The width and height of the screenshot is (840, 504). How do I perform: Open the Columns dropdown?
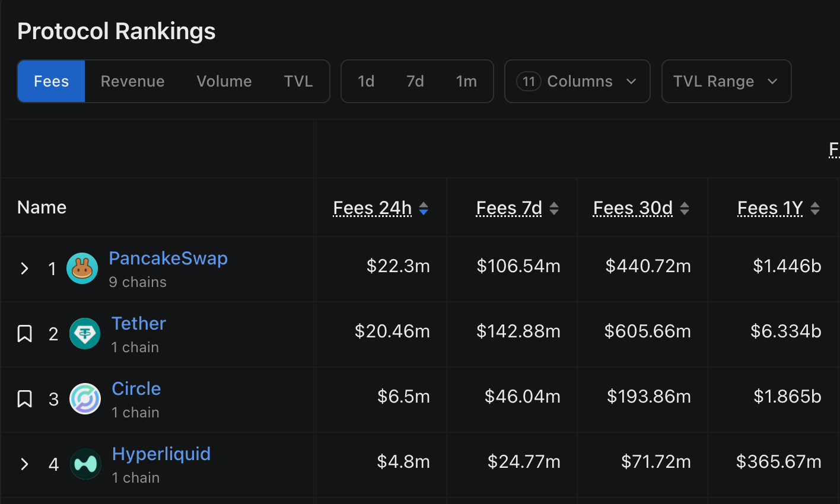[577, 81]
